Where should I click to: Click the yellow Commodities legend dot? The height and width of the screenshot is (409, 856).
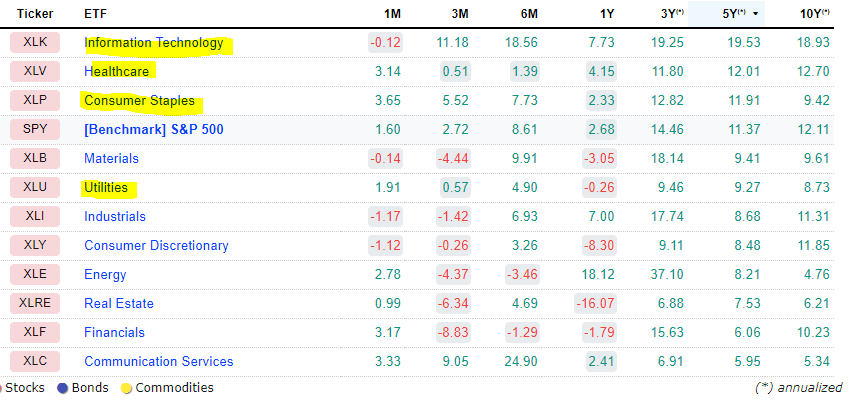pos(126,388)
